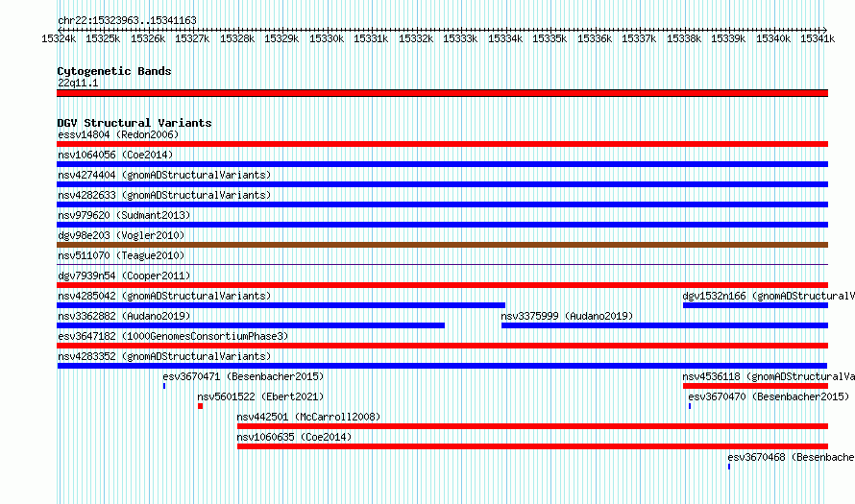
Task: Select the DGV Structural Variants track title
Action: [x=134, y=123]
